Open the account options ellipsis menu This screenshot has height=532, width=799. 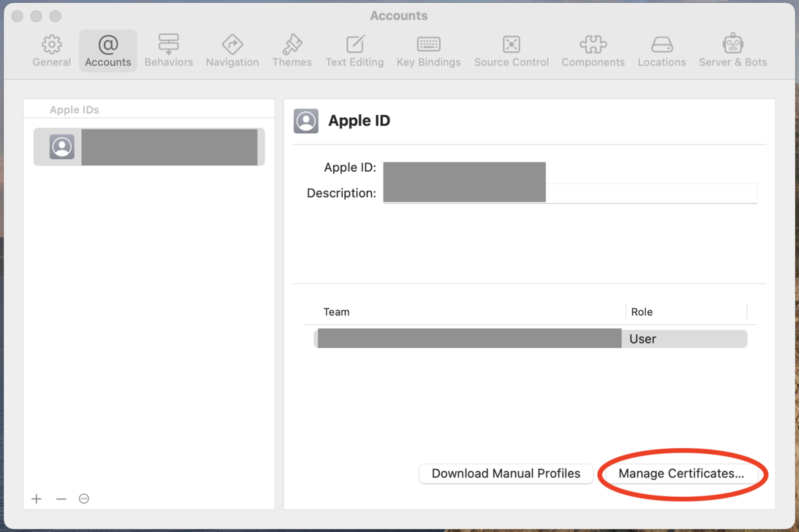pos(84,499)
